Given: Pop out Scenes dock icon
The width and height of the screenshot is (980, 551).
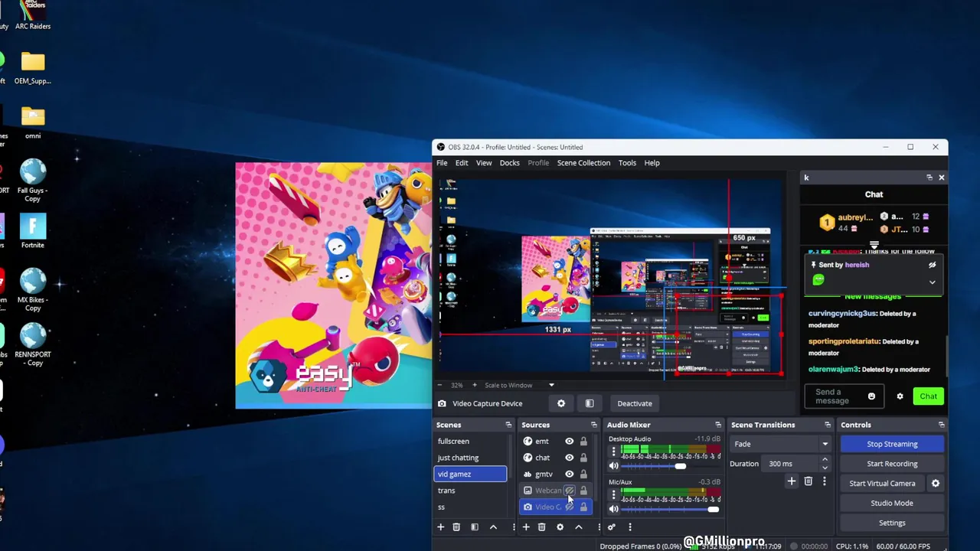Looking at the screenshot, I should tap(508, 425).
